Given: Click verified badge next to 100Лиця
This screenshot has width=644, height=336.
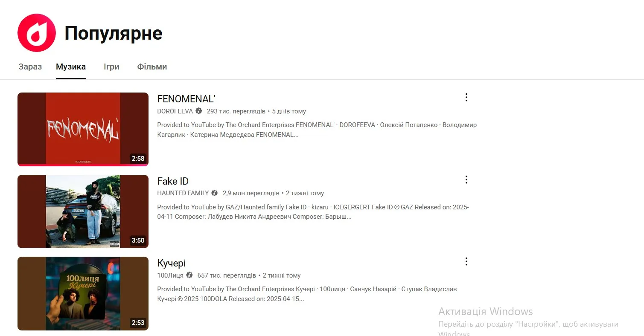Looking at the screenshot, I should click(189, 275).
